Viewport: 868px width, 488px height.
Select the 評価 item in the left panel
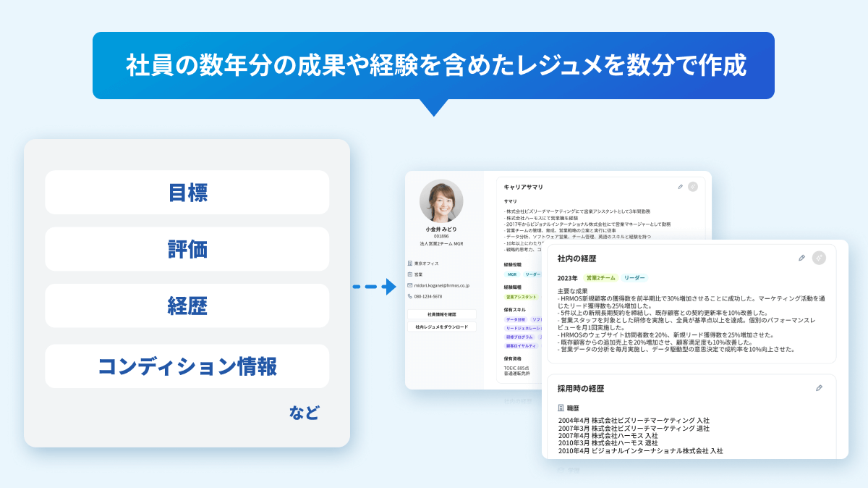pos(187,248)
